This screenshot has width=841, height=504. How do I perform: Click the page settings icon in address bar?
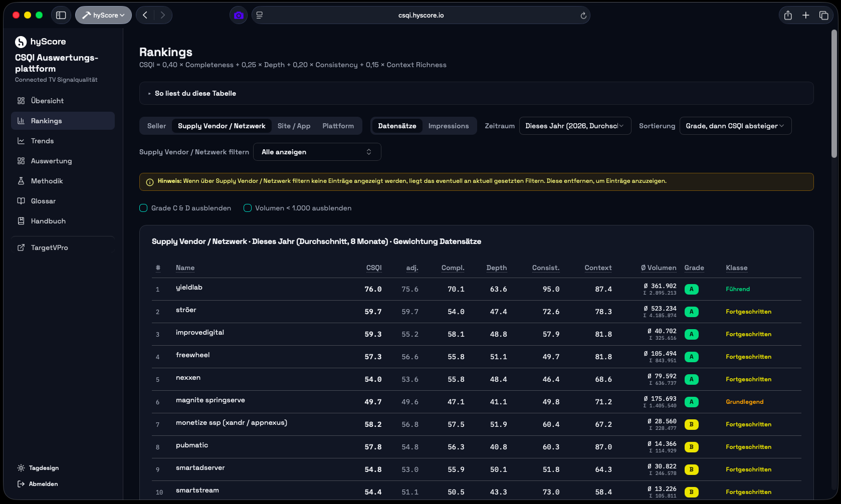[260, 15]
